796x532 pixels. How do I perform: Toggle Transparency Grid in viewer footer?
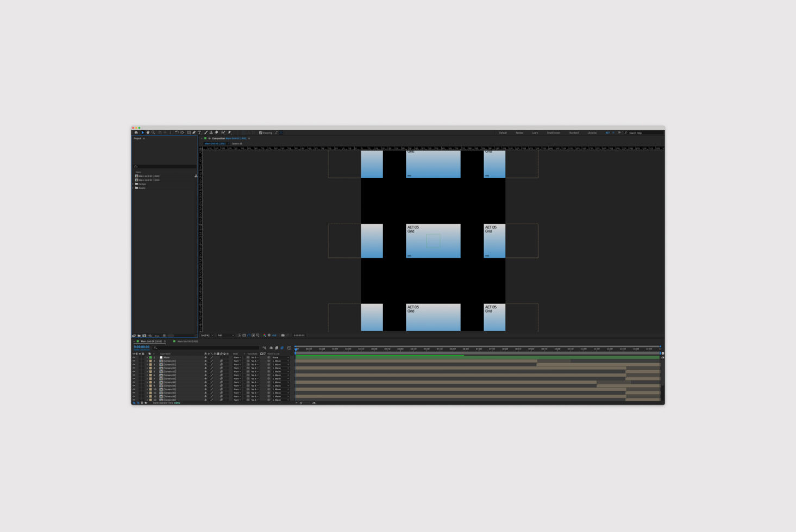[244, 335]
